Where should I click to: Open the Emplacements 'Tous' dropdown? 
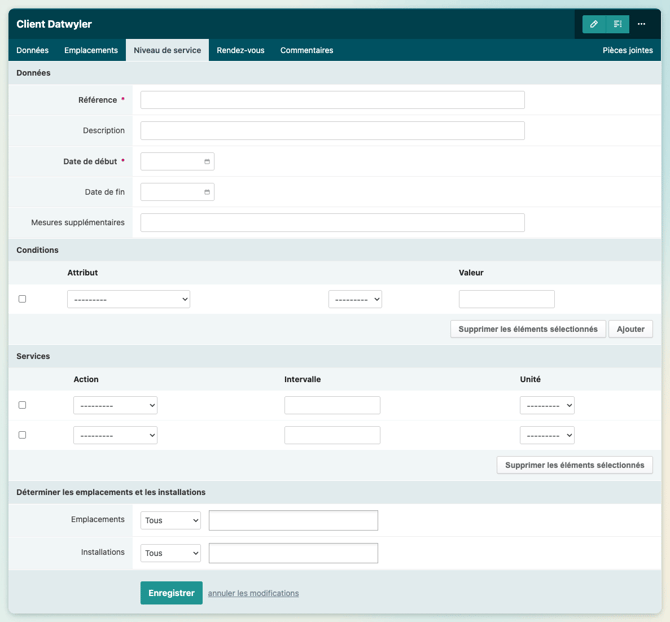click(x=170, y=521)
